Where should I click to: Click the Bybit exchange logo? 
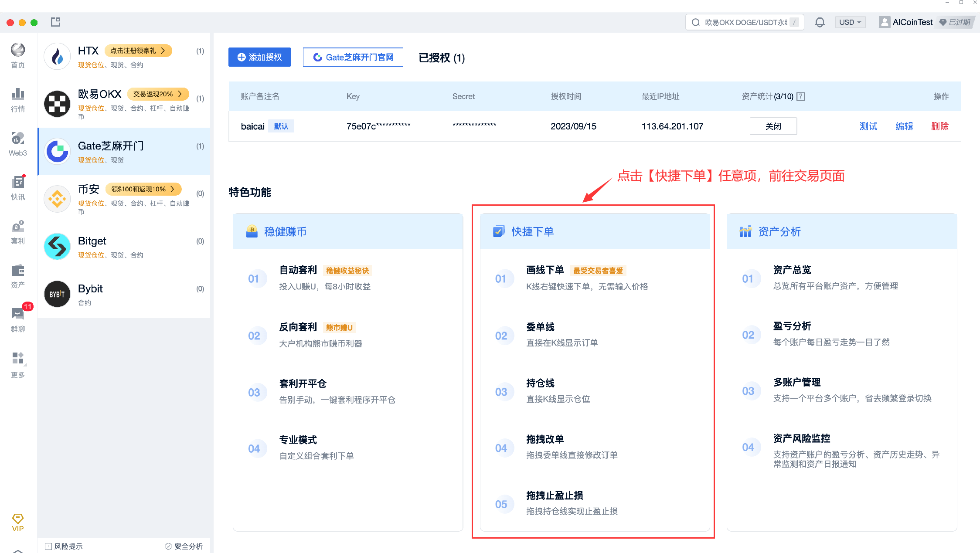pyautogui.click(x=57, y=294)
